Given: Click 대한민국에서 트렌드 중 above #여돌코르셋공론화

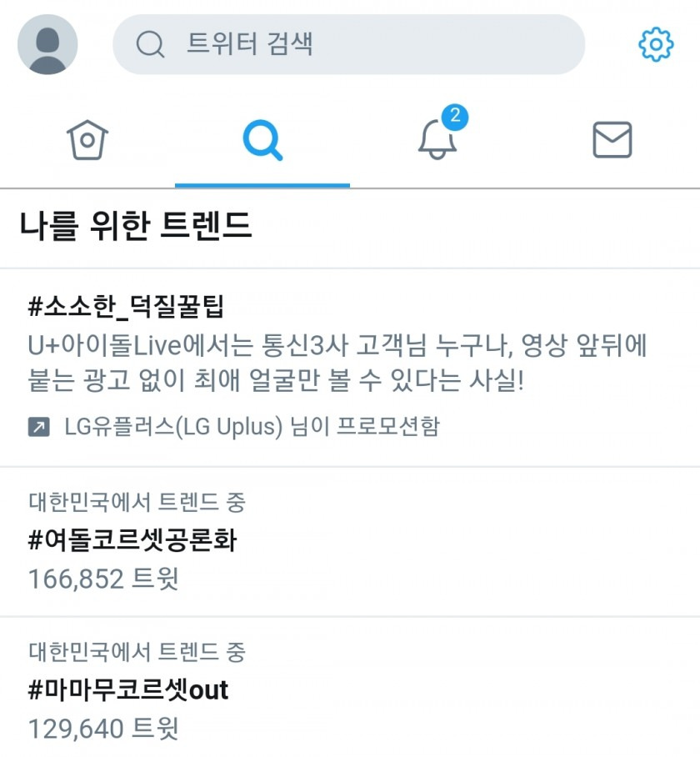Looking at the screenshot, I should tap(137, 502).
